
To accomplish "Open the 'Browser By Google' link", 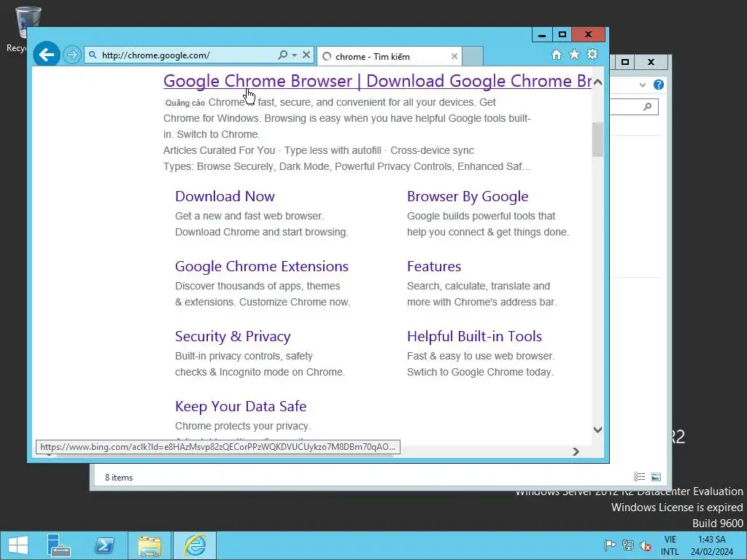I will pyautogui.click(x=468, y=196).
